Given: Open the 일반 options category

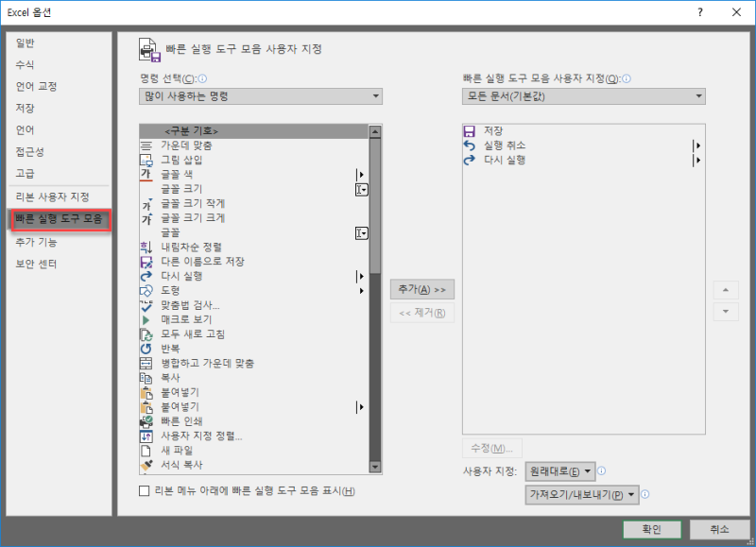Looking at the screenshot, I should pyautogui.click(x=26, y=43).
